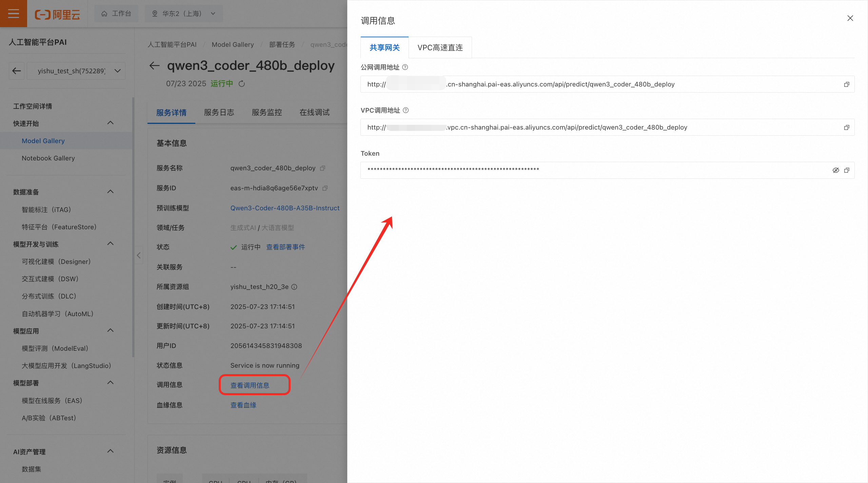Refresh the service running status
Viewport: 868px width, 483px height.
point(242,84)
